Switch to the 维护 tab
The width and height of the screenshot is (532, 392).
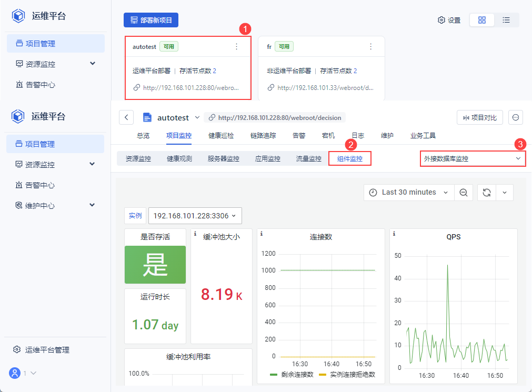pyautogui.click(x=387, y=135)
